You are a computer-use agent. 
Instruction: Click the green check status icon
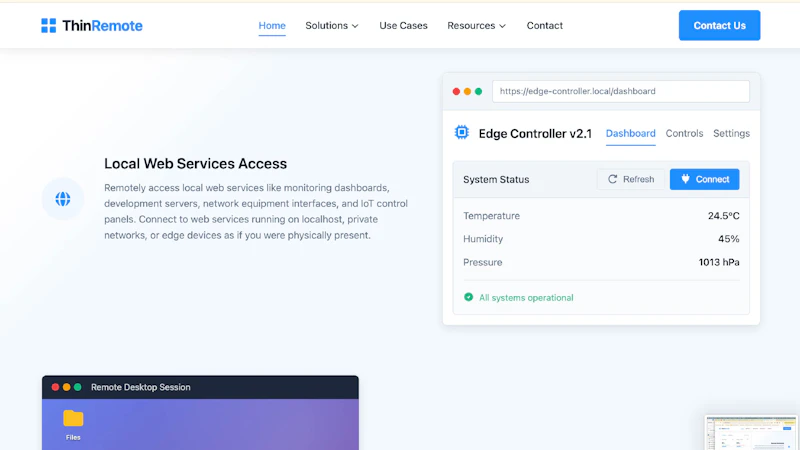pyautogui.click(x=468, y=297)
